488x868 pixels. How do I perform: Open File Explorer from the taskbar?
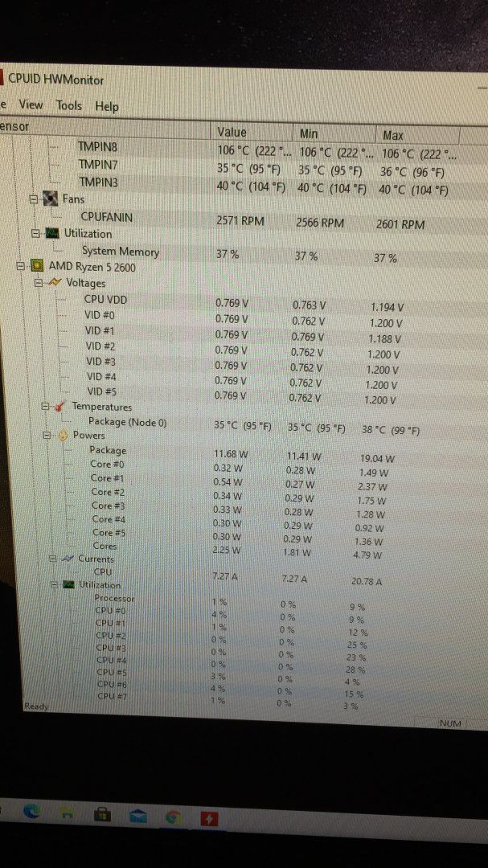tap(67, 813)
